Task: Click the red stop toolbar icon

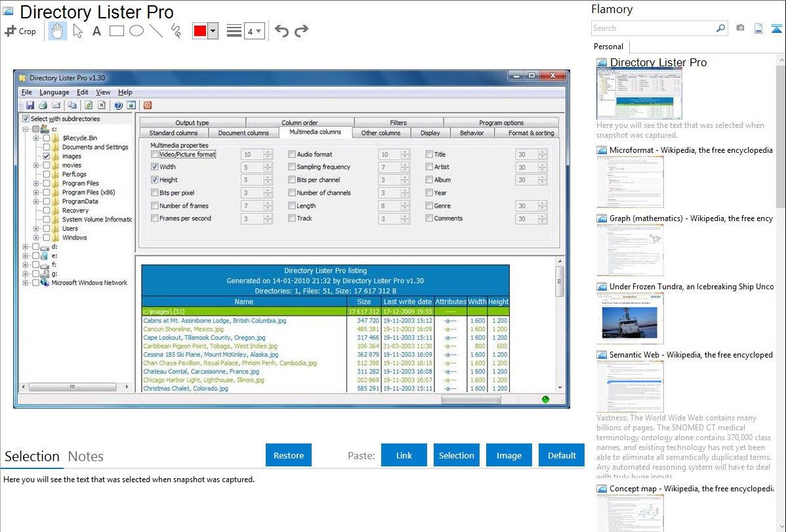Action: 148,106
